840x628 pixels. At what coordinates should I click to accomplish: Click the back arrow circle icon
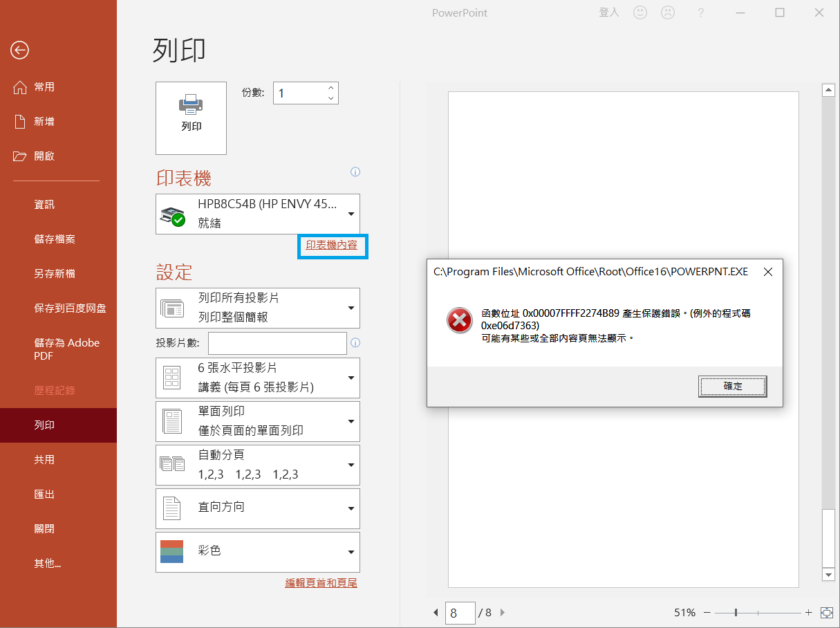(19, 50)
